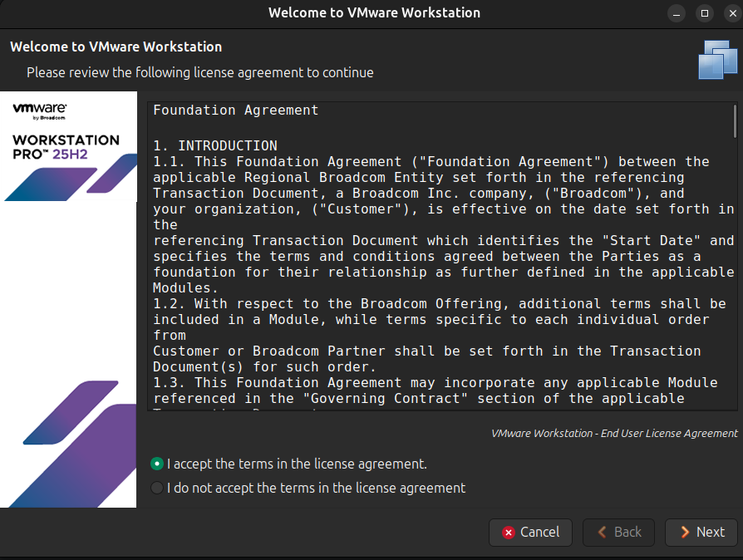Click "VMware Workstation - End User License Agreement" label
Image resolution: width=743 pixels, height=560 pixels.
tap(614, 434)
